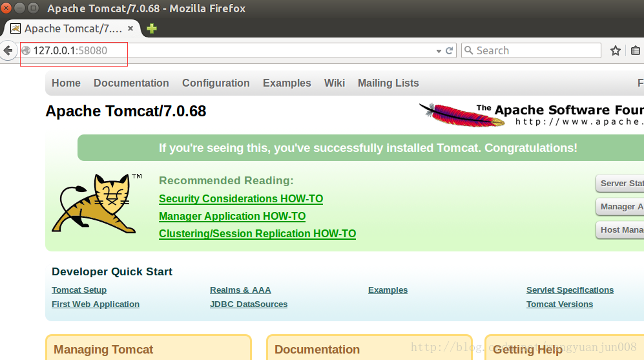This screenshot has width=644, height=360.
Task: Click the Tomcat cat mascot image
Action: coord(94,203)
